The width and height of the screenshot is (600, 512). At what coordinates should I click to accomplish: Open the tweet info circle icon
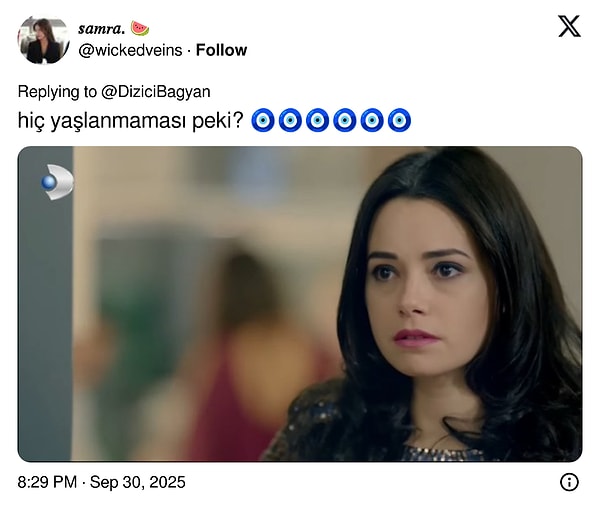pos(569,482)
